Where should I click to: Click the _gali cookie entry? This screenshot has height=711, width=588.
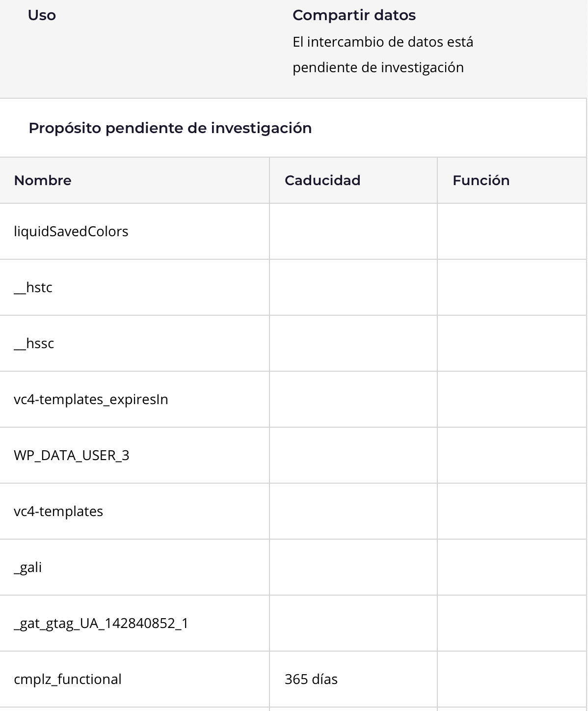coord(28,567)
